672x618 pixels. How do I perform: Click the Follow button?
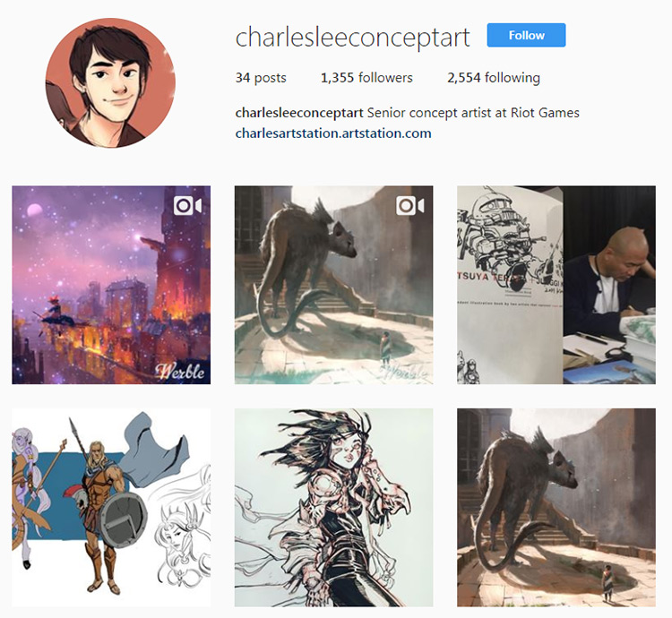526,35
